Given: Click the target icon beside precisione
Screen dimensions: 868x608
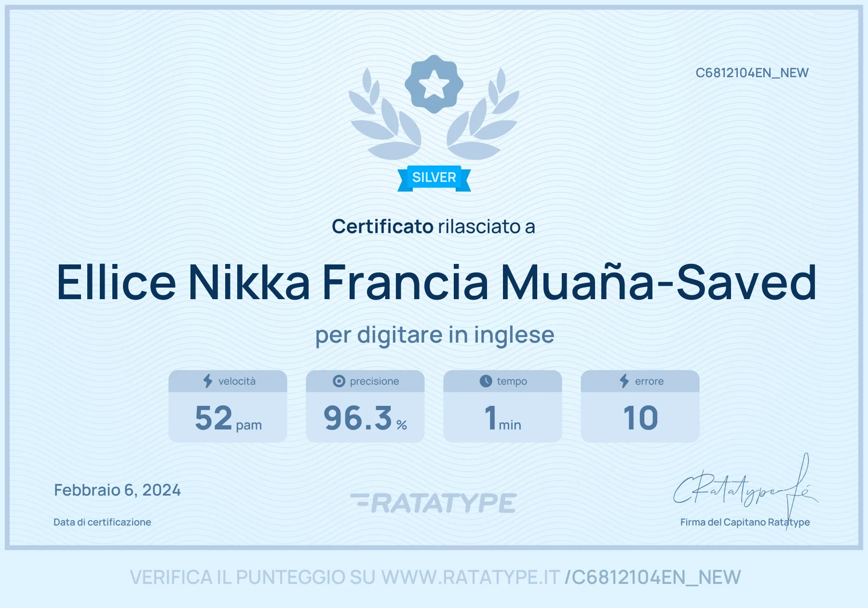Looking at the screenshot, I should 339,381.
